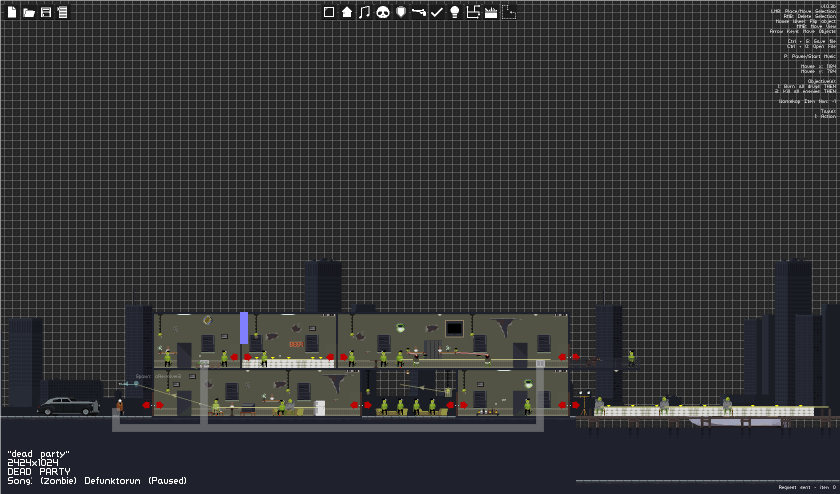This screenshot has height=494, width=840.
Task: Select the tripod spotlight beside the dock
Action: click(584, 402)
